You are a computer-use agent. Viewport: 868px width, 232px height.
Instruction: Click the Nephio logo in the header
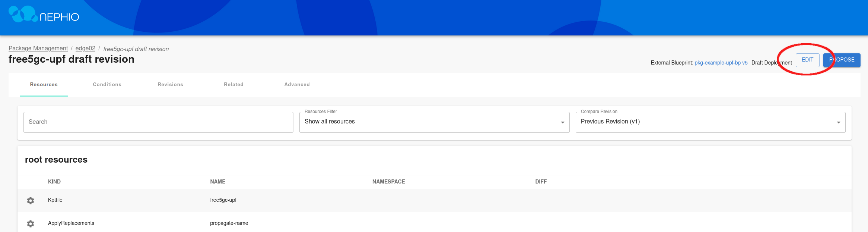pos(44,15)
